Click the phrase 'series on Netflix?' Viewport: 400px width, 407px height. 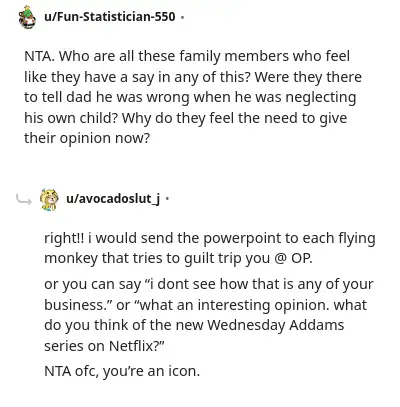click(x=104, y=346)
